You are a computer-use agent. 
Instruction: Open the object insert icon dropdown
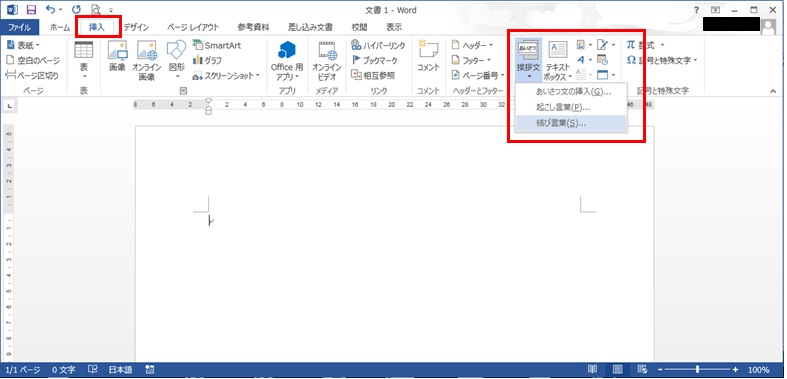[606, 75]
